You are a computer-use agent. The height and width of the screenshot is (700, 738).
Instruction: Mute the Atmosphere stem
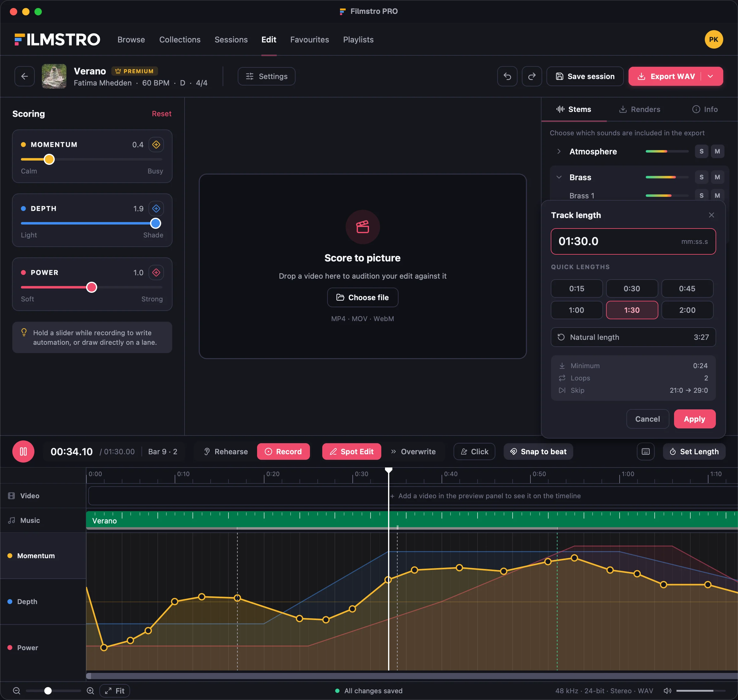[717, 152]
